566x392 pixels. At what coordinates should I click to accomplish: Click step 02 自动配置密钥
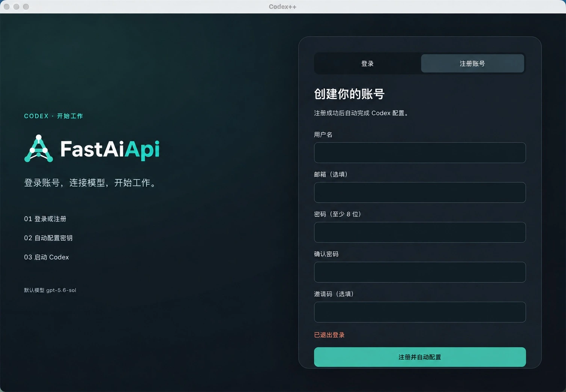tap(48, 238)
